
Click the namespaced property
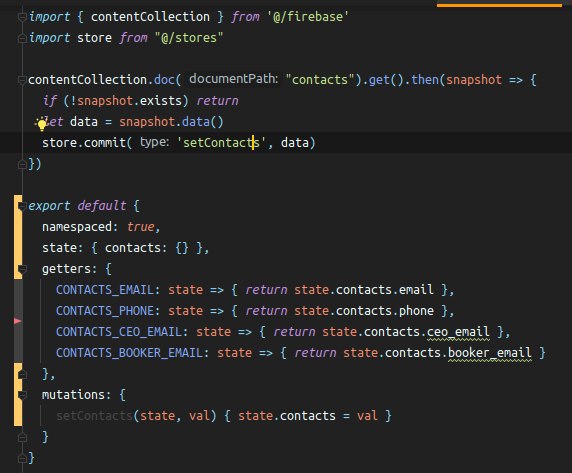[x=77, y=227]
